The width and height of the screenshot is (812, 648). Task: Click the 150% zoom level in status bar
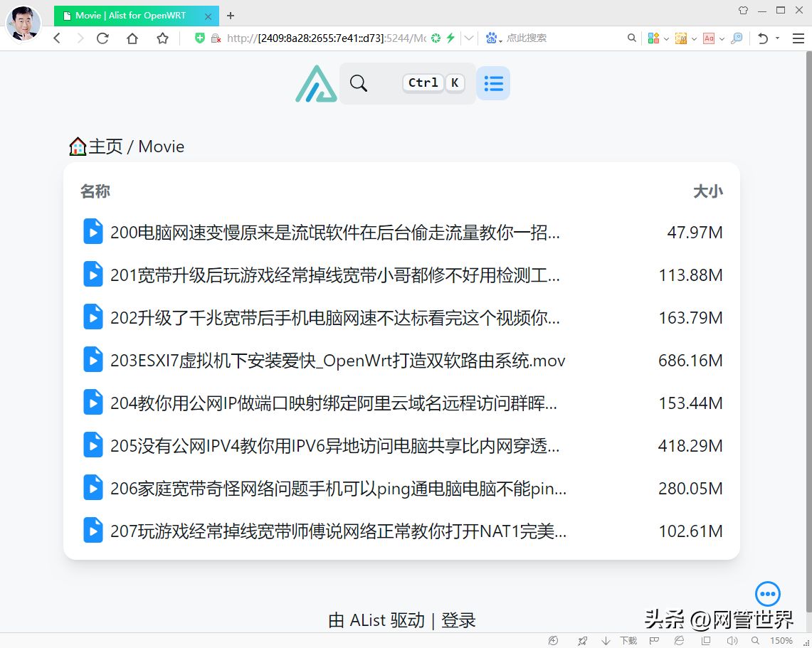[781, 641]
